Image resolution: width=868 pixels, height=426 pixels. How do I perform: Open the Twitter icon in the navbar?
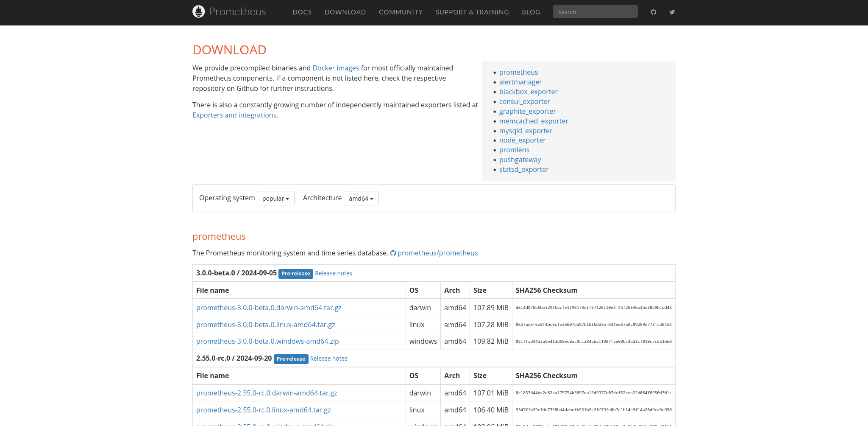[672, 12]
